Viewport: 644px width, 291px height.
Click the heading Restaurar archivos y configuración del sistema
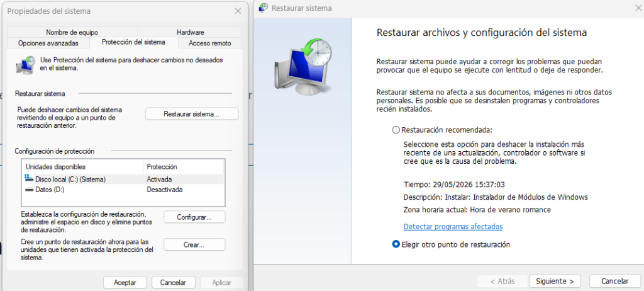click(x=482, y=32)
